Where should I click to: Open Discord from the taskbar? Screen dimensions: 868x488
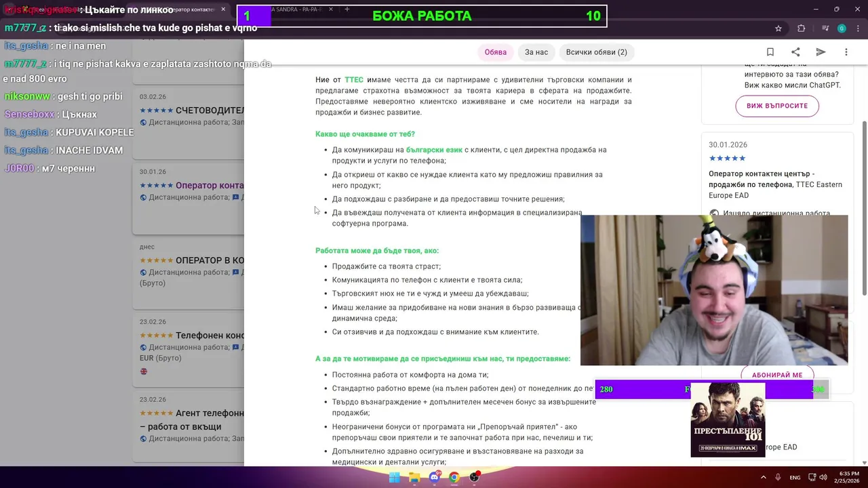point(434,477)
